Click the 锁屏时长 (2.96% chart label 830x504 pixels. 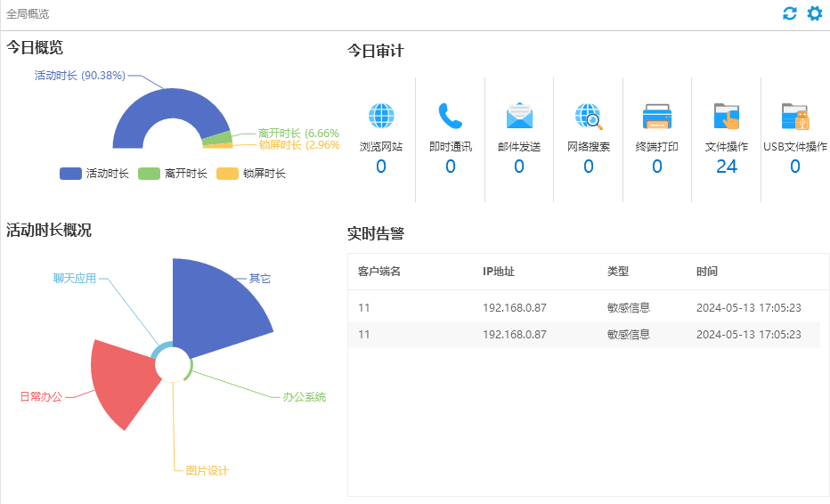[299, 144]
